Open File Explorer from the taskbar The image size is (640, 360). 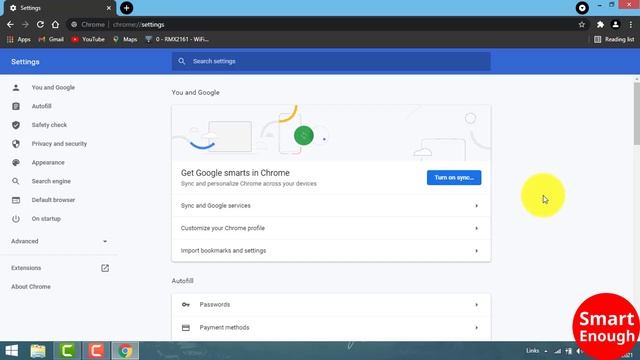[38, 351]
